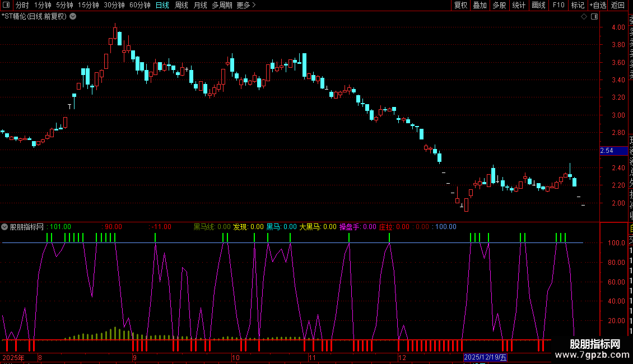Select the 分时 intraday tab
Viewport: 633px width, 364px height.
[22, 5]
